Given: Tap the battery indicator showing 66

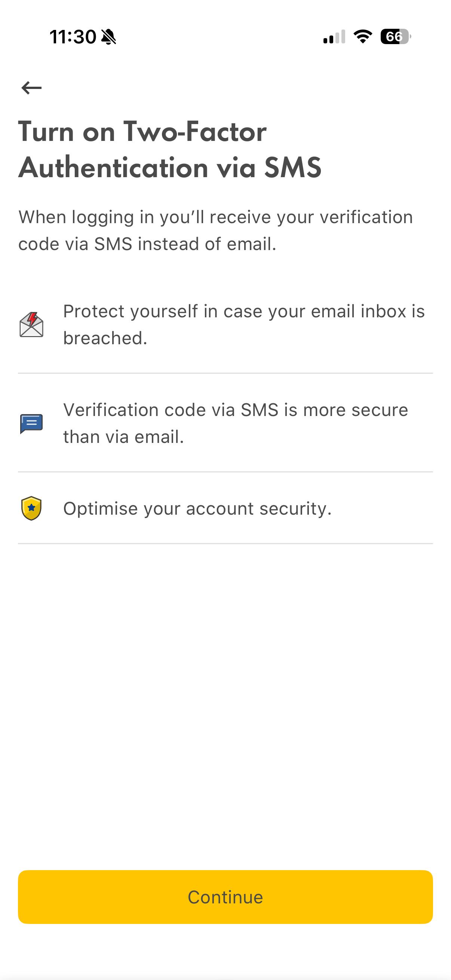Looking at the screenshot, I should click(395, 37).
